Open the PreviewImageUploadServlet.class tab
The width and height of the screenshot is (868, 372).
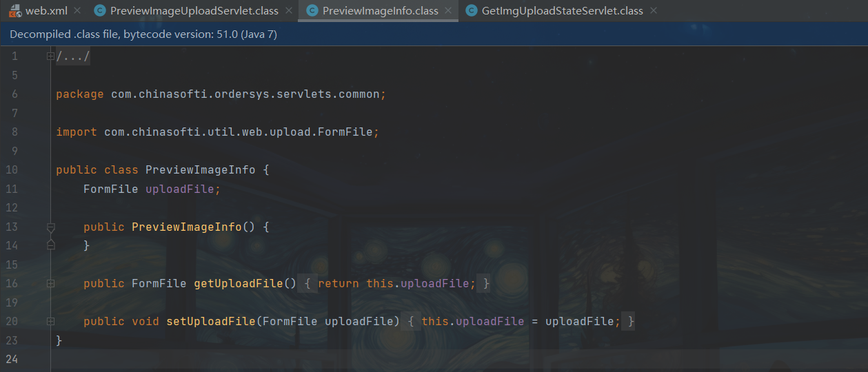tap(194, 11)
